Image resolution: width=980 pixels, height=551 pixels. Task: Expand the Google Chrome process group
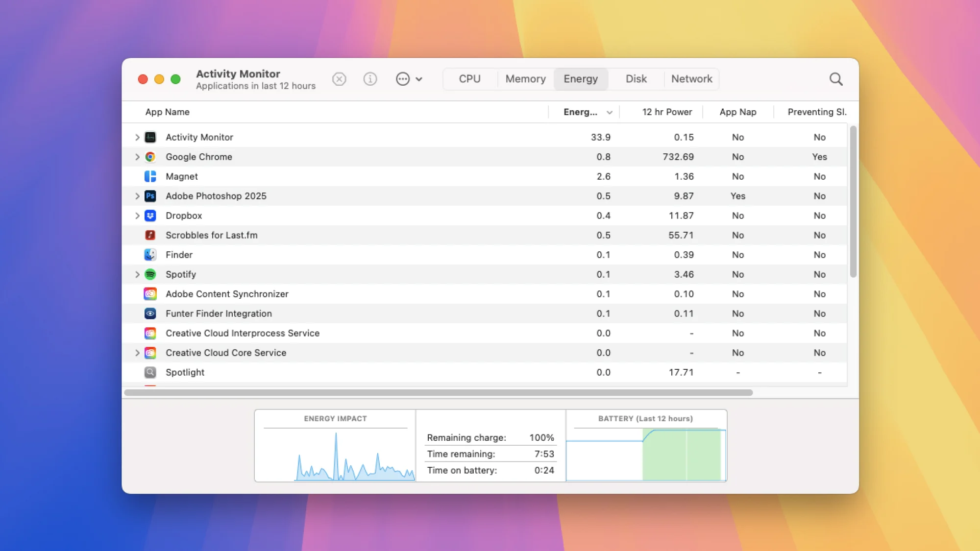[137, 157]
